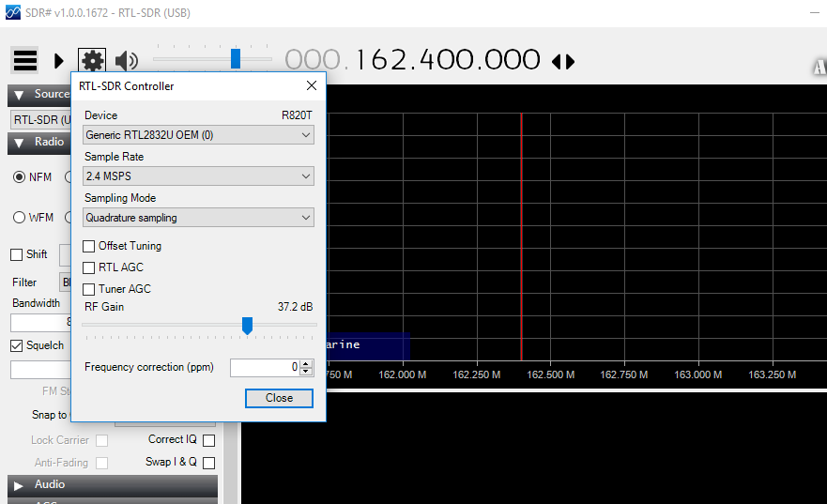Viewport: 827px width, 504px height.
Task: Open the hamburger main menu
Action: 24,61
